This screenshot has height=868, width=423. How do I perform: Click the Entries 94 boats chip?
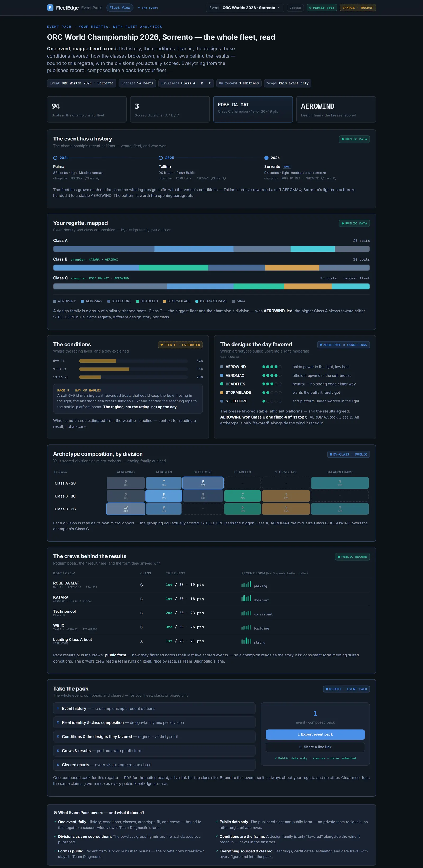click(x=137, y=83)
